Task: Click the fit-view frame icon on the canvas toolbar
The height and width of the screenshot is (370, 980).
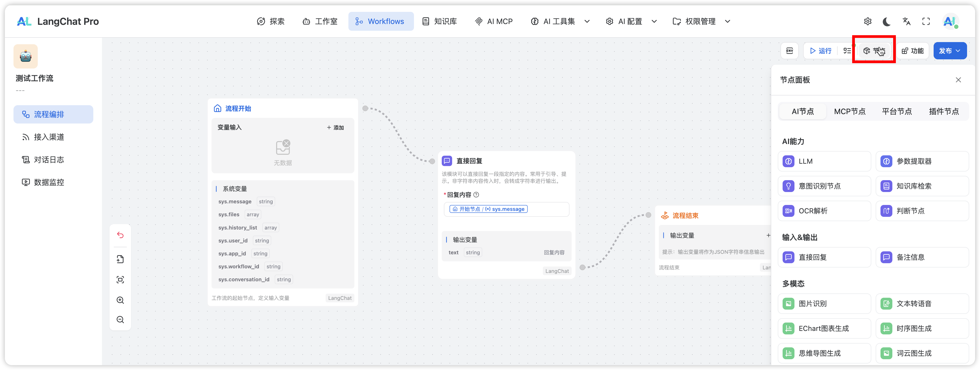Action: point(120,280)
